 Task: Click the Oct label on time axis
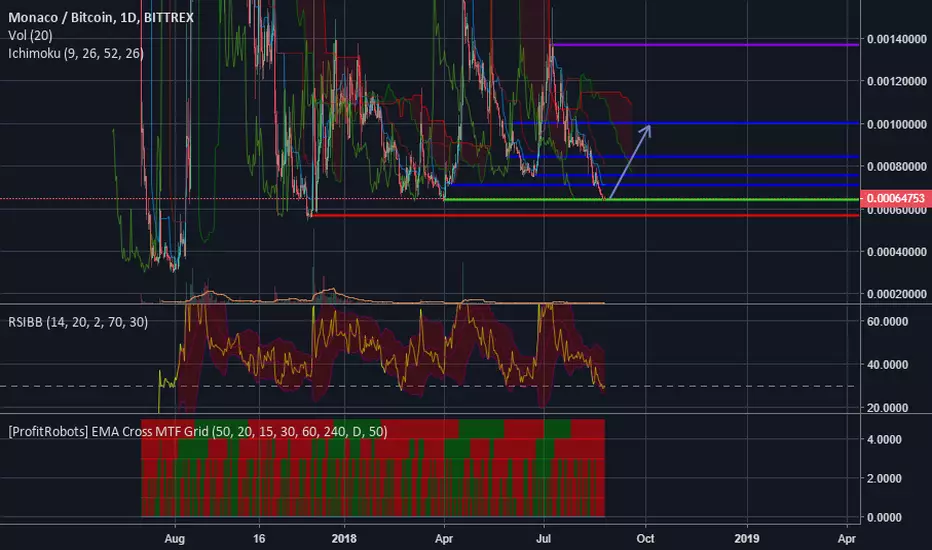click(646, 538)
